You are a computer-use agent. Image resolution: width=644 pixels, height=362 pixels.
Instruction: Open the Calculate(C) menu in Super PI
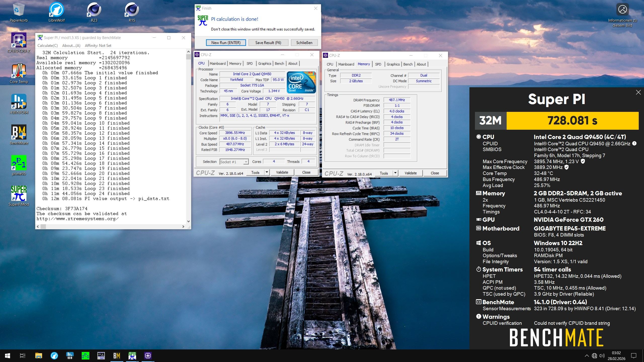[48, 46]
